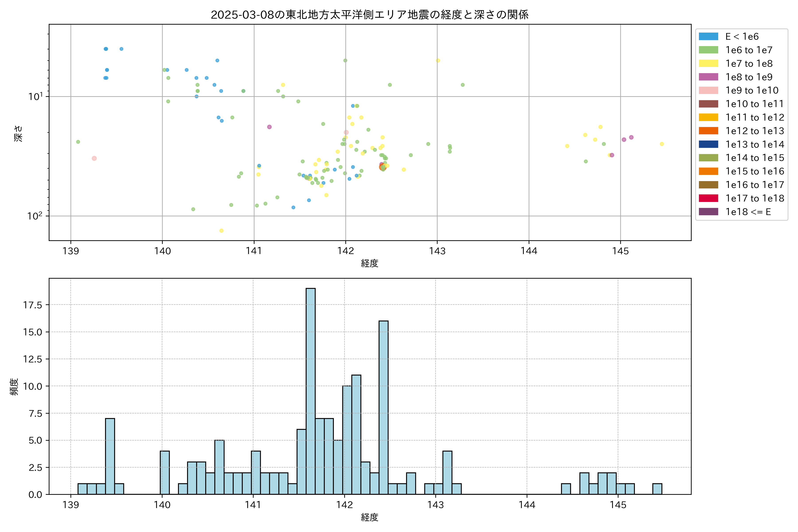Click the pink scatter point near longitude 139.25
The image size is (798, 532).
94,158
